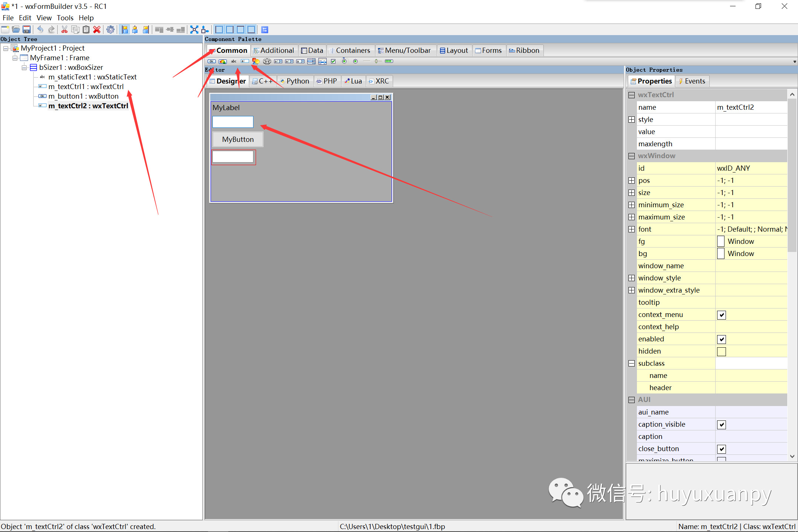The image size is (798, 532).
Task: Open the Events properties tab
Action: coord(692,81)
